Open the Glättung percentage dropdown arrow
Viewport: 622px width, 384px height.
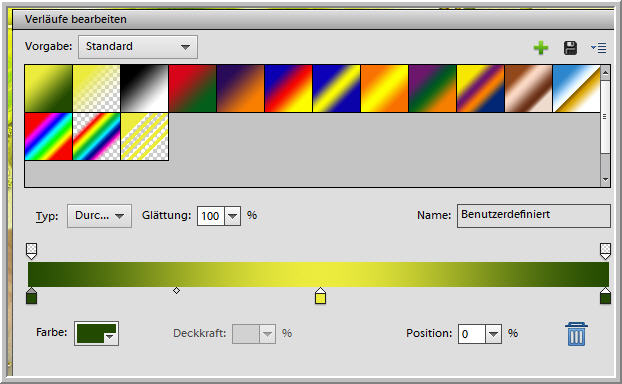point(232,216)
